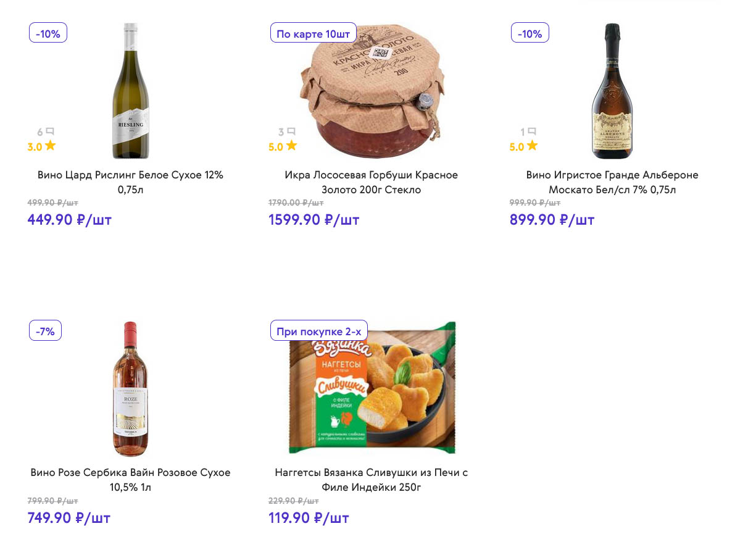This screenshot has width=756, height=534.
Task: Select the 'По карте 10шт' promo badge
Action: click(313, 33)
